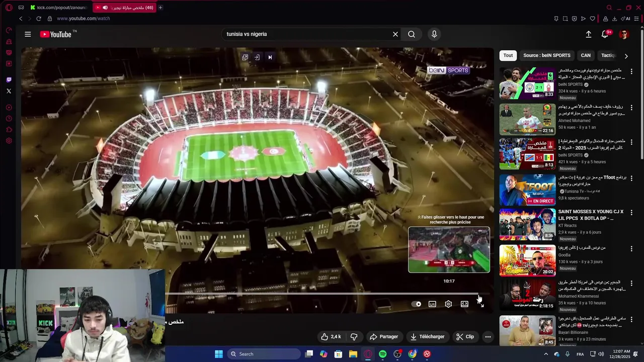Open Opera downloads icon
This screenshot has width=644, height=362.
pos(614,19)
